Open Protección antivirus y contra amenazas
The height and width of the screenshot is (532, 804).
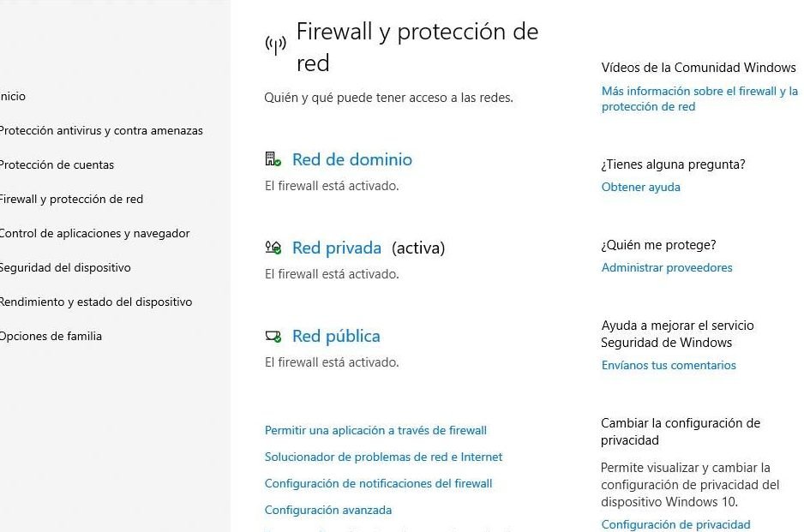point(100,130)
